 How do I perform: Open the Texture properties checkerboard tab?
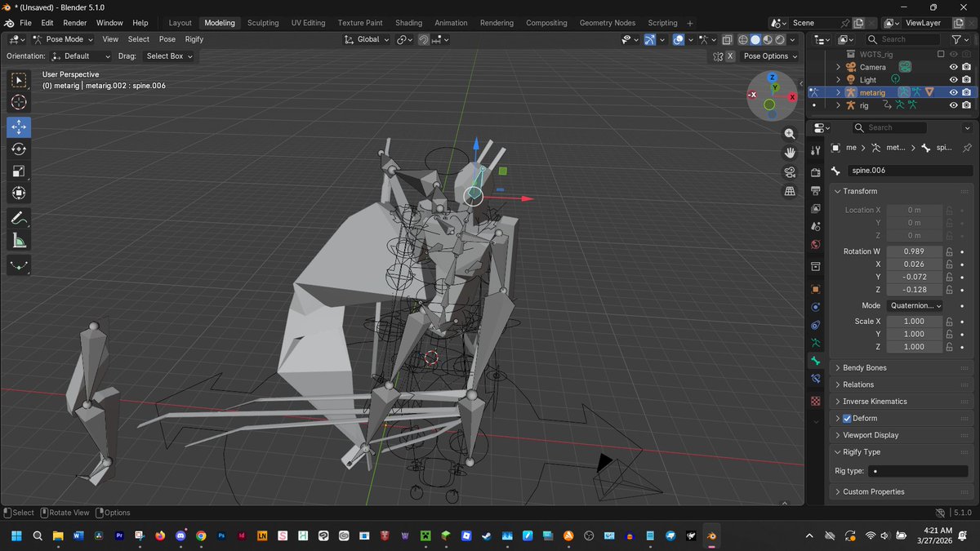[815, 401]
